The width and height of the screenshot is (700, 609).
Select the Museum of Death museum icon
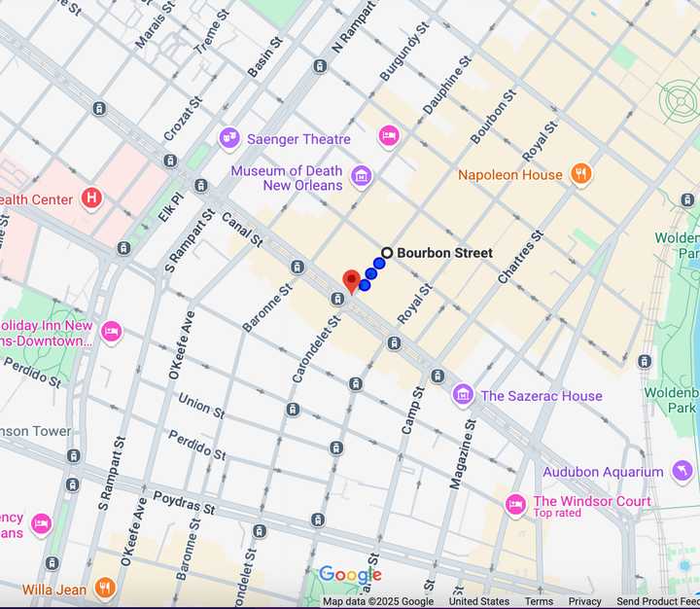coord(362,177)
